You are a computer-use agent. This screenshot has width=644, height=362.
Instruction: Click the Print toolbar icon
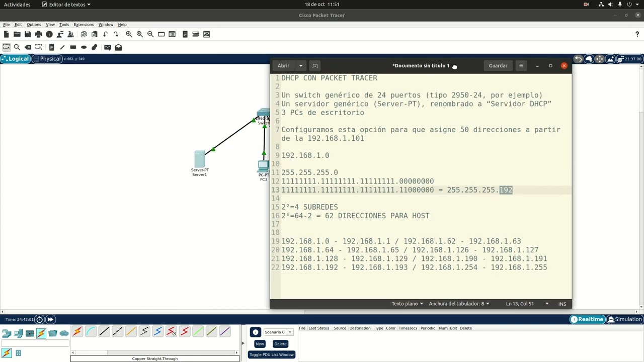coord(38,34)
